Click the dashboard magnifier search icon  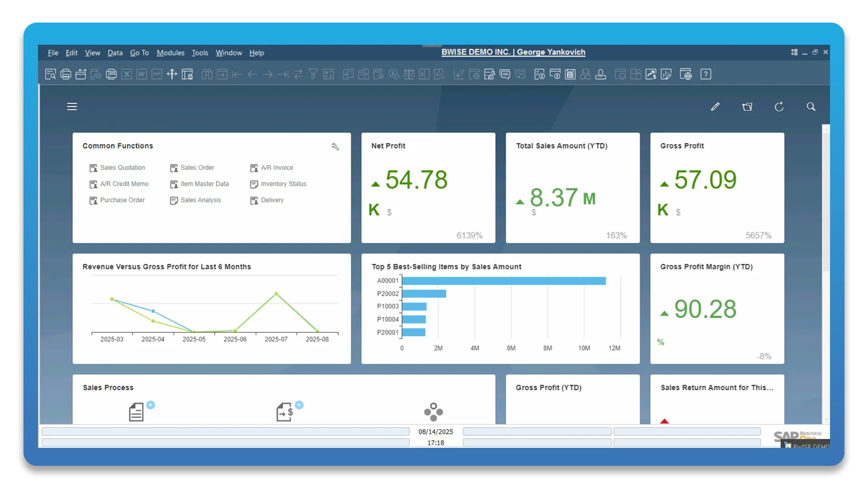coord(811,107)
